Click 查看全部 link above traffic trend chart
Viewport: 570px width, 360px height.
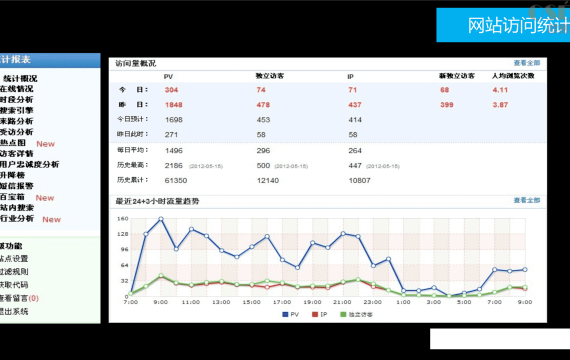click(x=526, y=200)
